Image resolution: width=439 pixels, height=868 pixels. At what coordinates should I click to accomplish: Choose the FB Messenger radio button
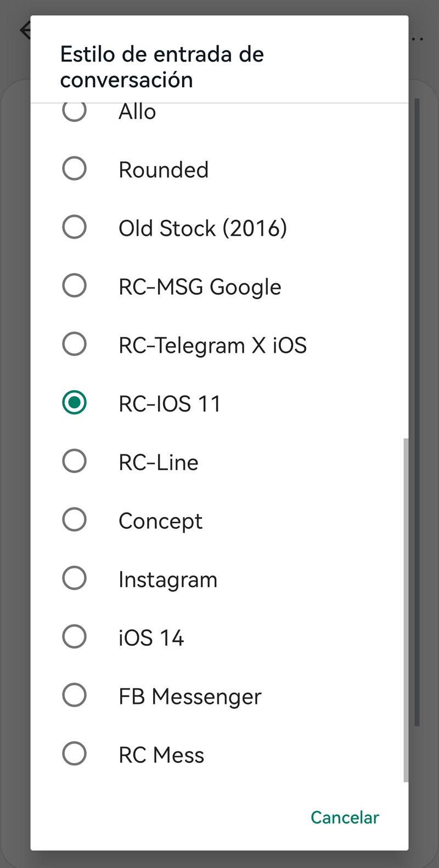74,695
